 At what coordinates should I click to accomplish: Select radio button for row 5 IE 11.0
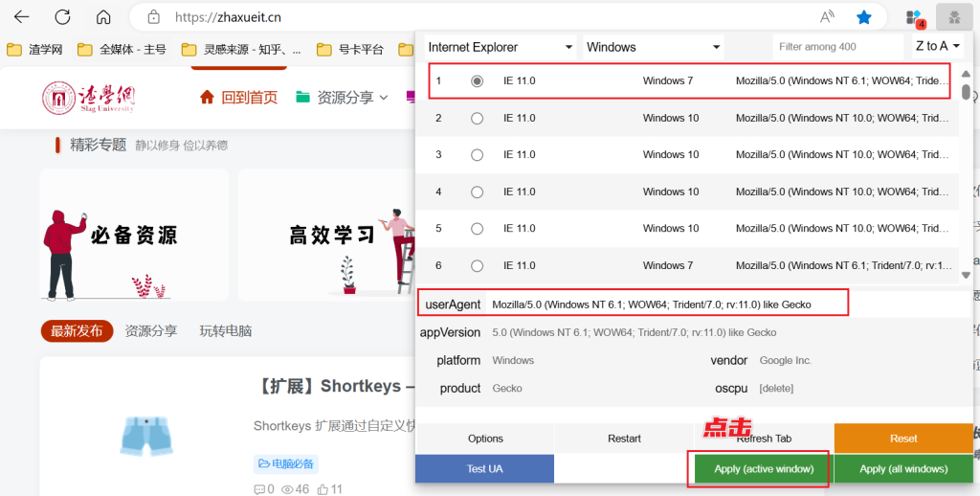(477, 229)
